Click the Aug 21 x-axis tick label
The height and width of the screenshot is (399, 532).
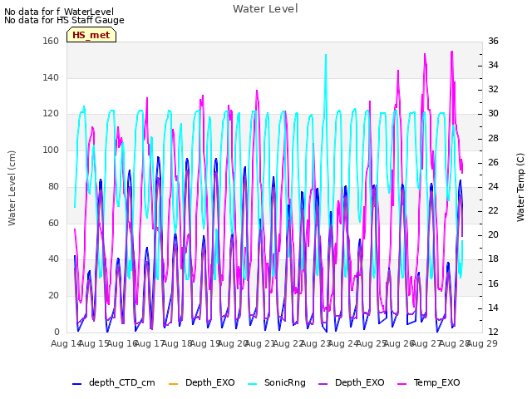click(260, 343)
